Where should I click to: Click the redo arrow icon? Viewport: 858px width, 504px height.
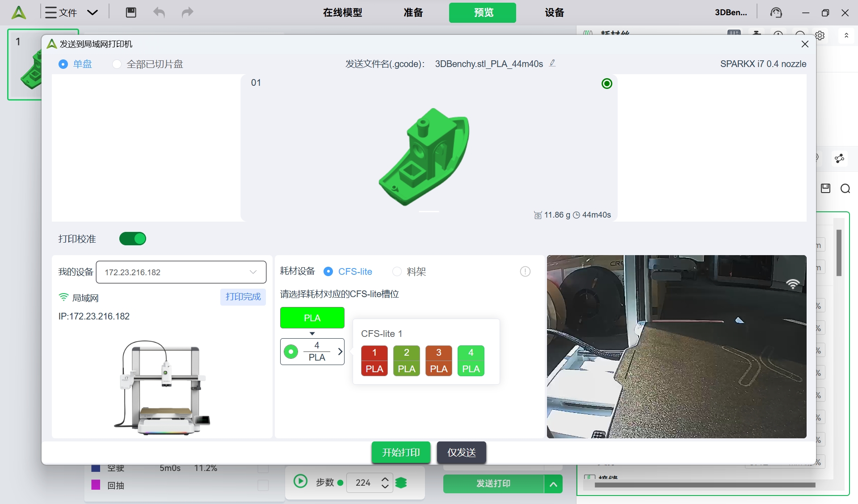[187, 13]
